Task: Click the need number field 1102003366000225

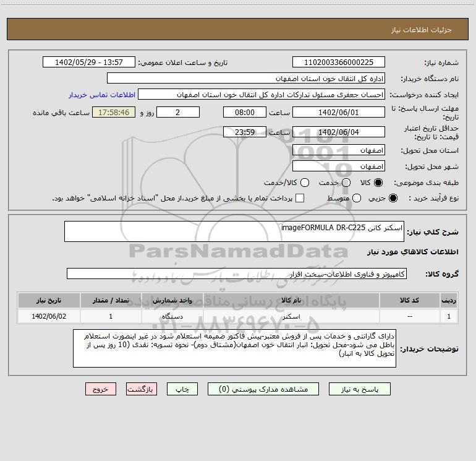Action: pyautogui.click(x=339, y=62)
